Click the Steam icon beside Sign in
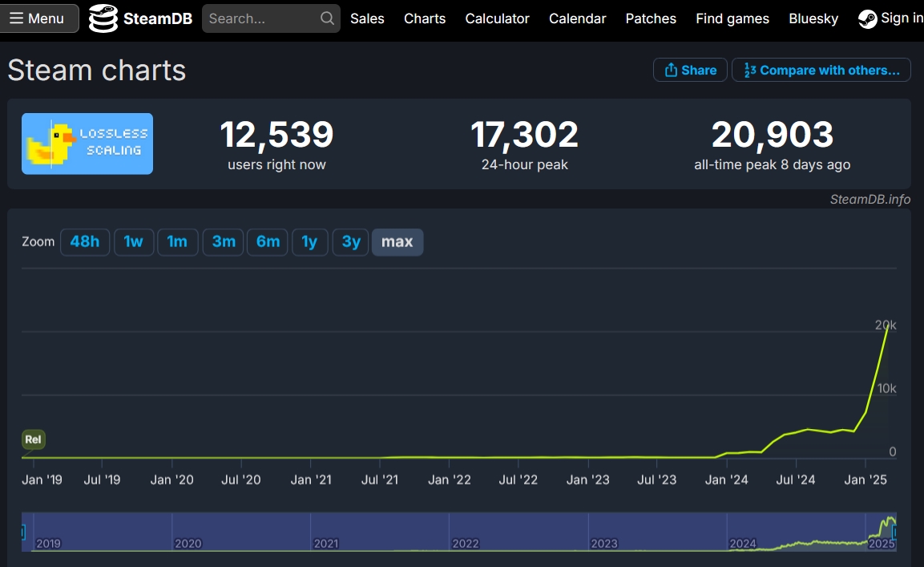Screen dimensions: 924x567 click(867, 19)
